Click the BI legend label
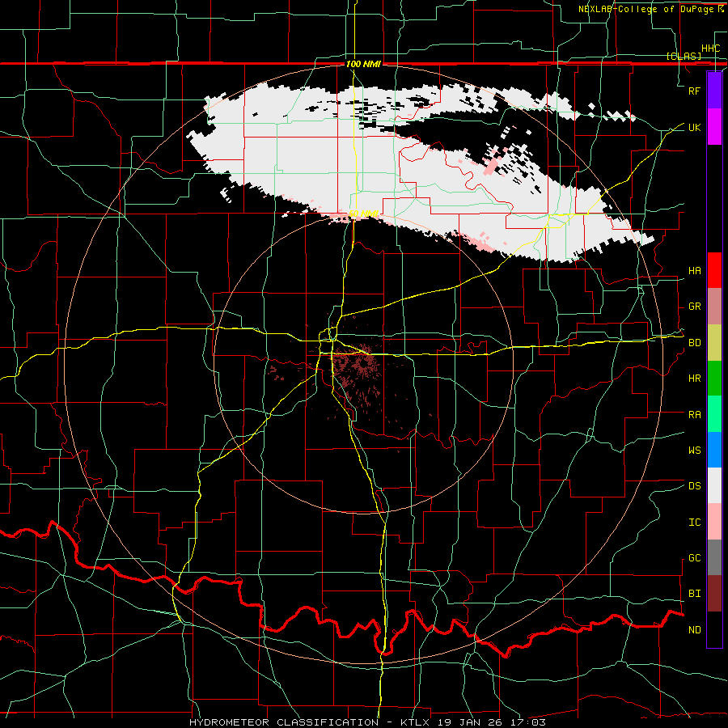Screen dimensions: 728x728 (x=695, y=594)
